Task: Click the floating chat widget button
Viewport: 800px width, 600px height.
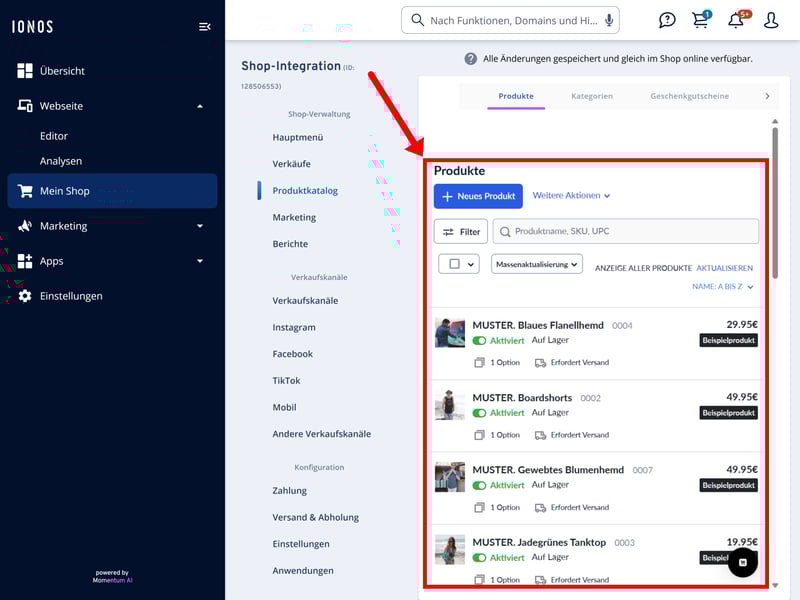Action: tap(742, 563)
